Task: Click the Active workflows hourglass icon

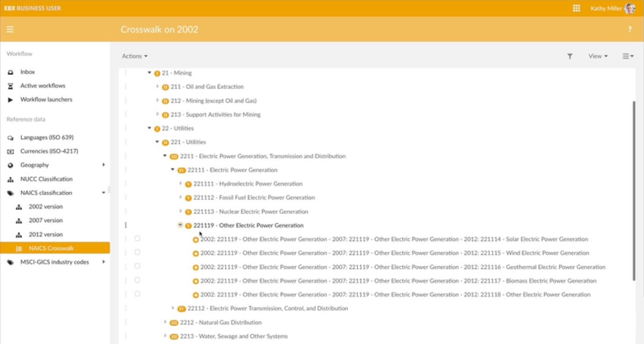Action: (10, 86)
